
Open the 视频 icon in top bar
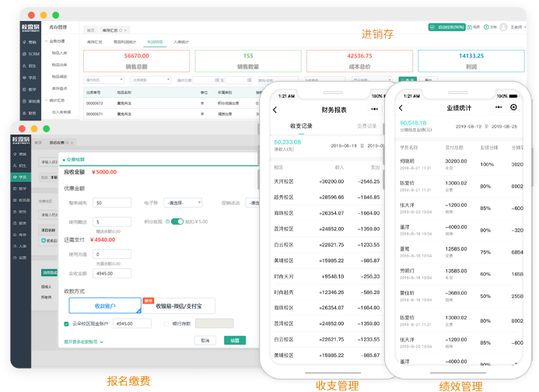click(x=474, y=27)
